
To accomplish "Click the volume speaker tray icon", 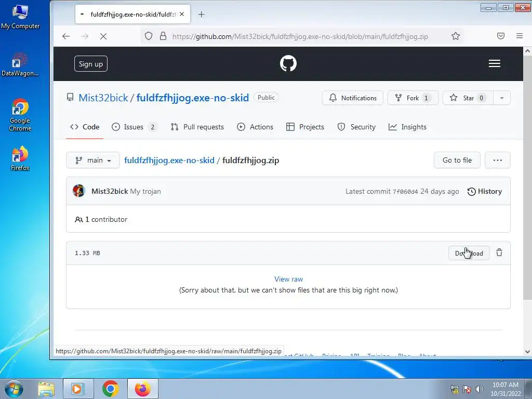I will 480,389.
